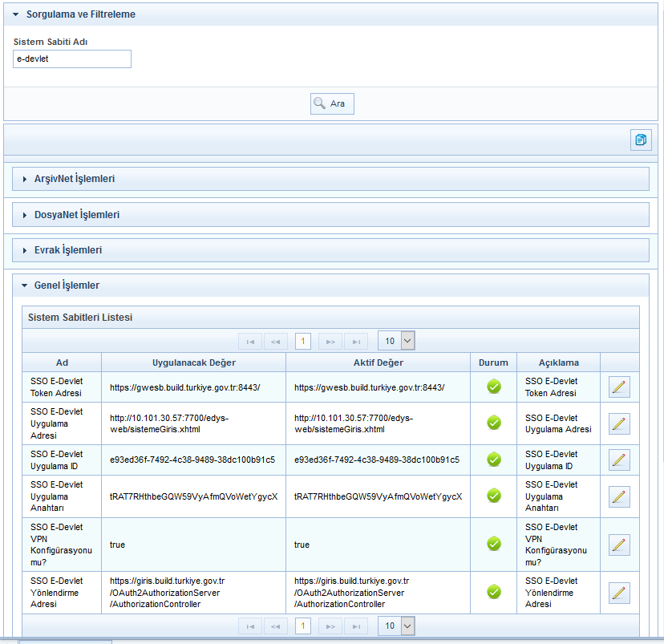Select page 1 in top paginator
Screen dimensions: 664x644
point(303,342)
